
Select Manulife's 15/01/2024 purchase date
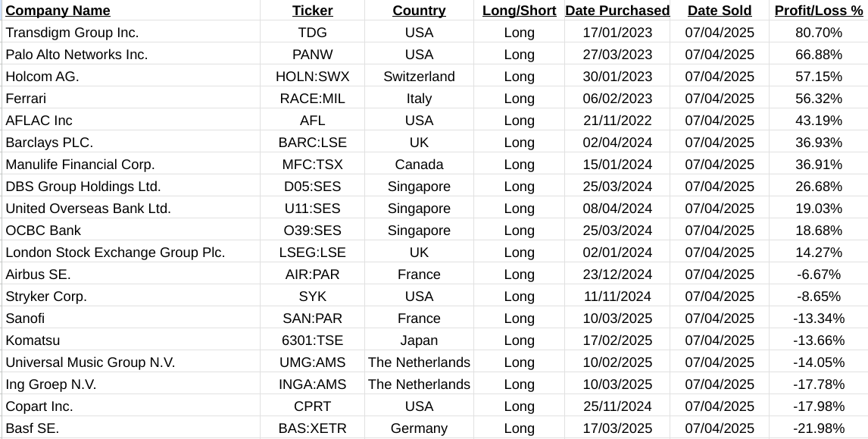tap(617, 165)
